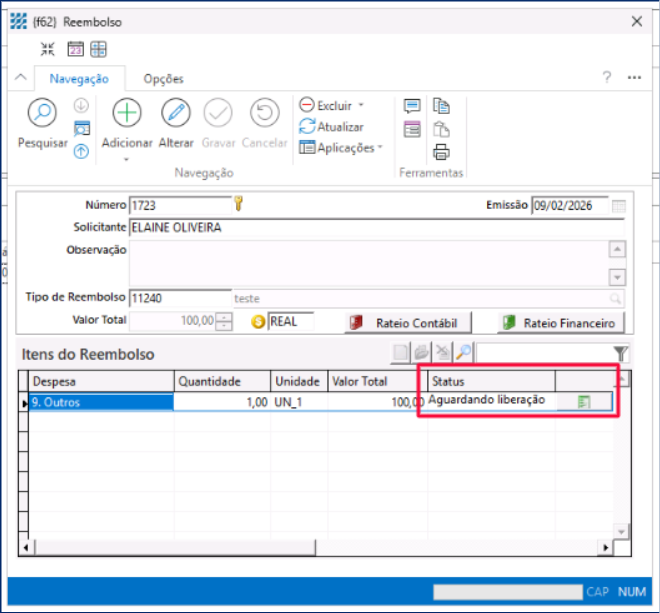Click the gold key icon next to Número
Screen dimensions: 660x613
239,204
